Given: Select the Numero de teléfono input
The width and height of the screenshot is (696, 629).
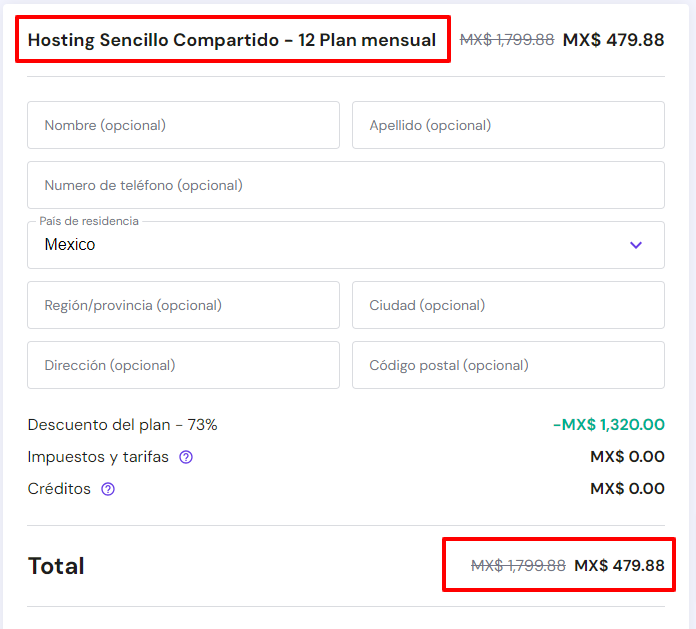Looking at the screenshot, I should tap(345, 185).
